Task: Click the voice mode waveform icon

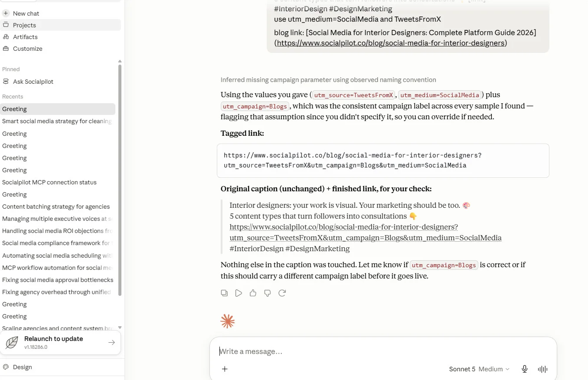Action: pyautogui.click(x=542, y=369)
